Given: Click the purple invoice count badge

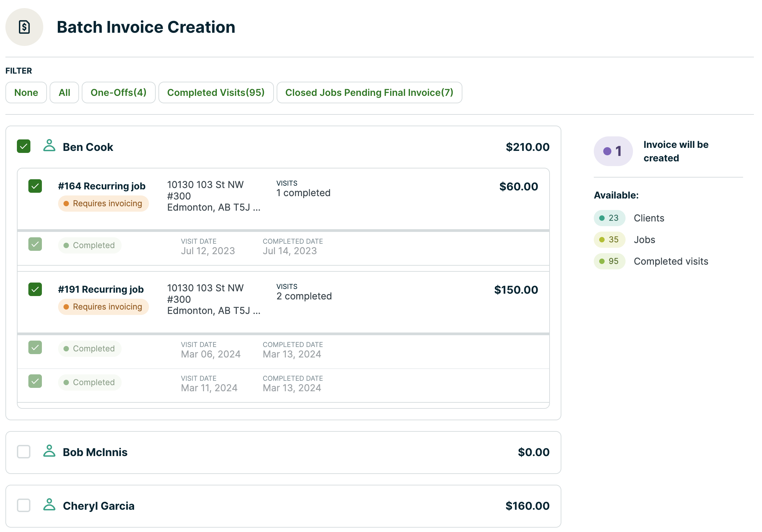Looking at the screenshot, I should point(613,151).
